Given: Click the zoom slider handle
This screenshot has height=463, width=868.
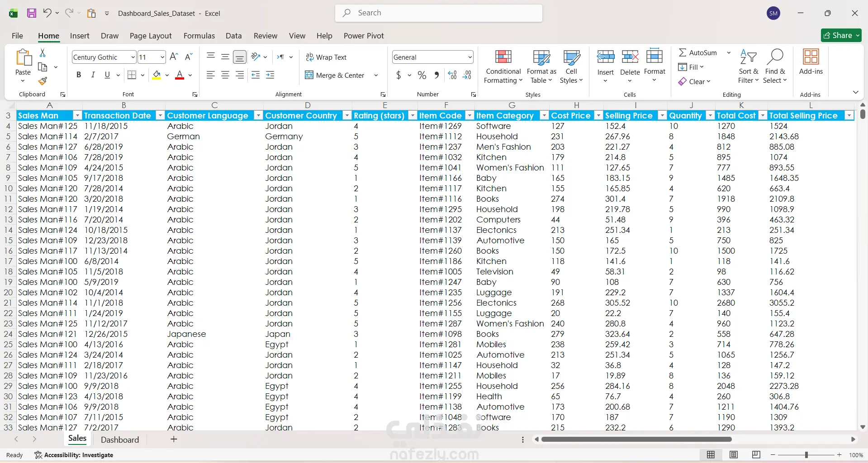Looking at the screenshot, I should (x=806, y=455).
